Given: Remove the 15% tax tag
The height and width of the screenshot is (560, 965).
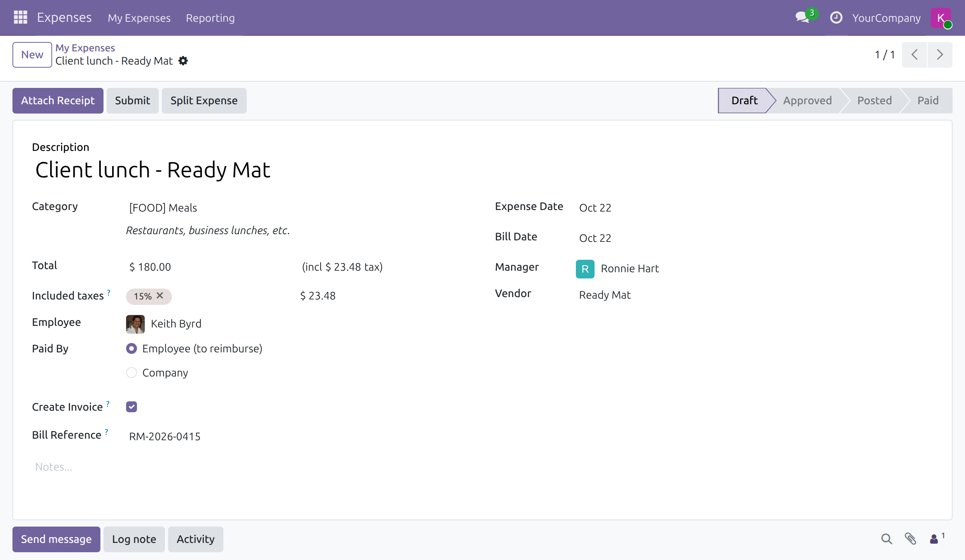Looking at the screenshot, I should [x=160, y=296].
